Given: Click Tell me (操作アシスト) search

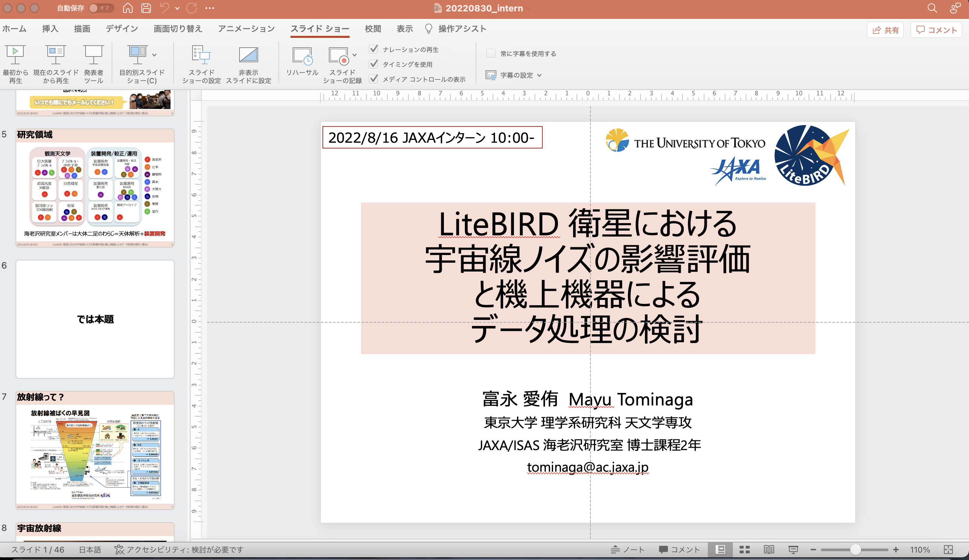Looking at the screenshot, I should 456,29.
